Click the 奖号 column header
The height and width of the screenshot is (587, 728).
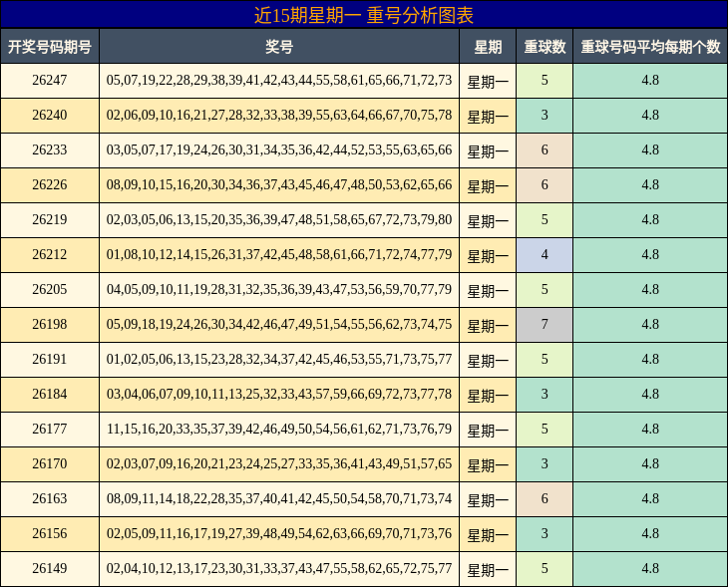click(x=279, y=47)
